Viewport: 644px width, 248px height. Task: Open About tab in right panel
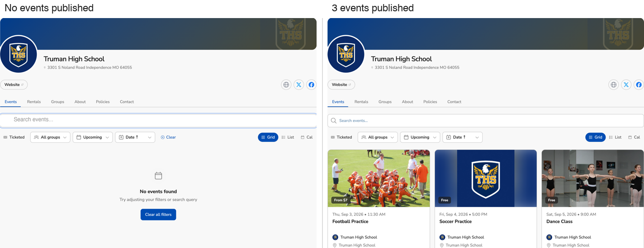pos(407,102)
